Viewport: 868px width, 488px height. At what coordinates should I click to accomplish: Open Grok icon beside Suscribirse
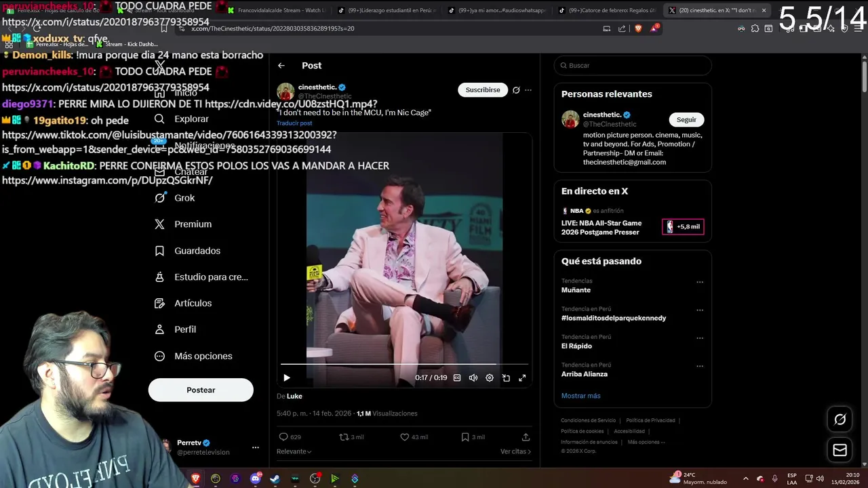point(516,89)
